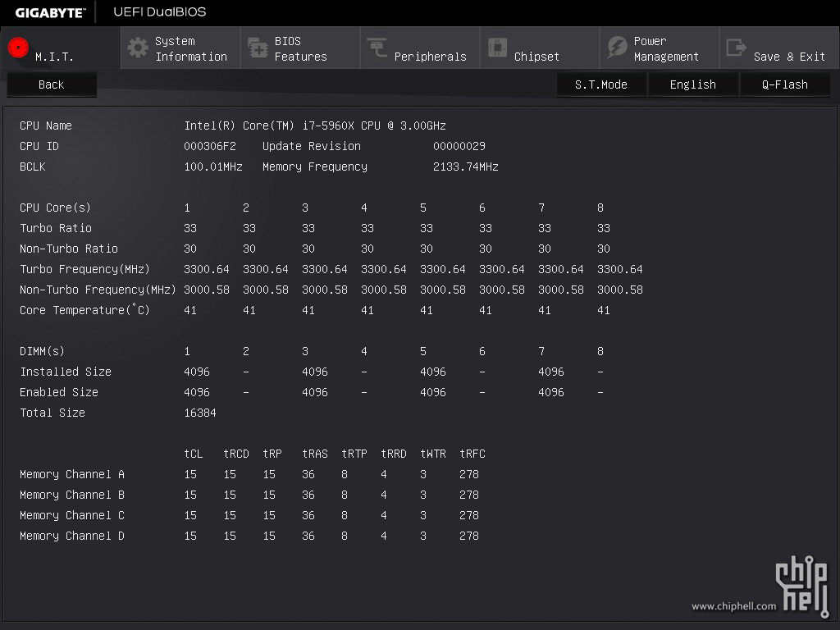840x630 pixels.
Task: Click the Non-Turbo Ratio row label
Action: (x=69, y=249)
